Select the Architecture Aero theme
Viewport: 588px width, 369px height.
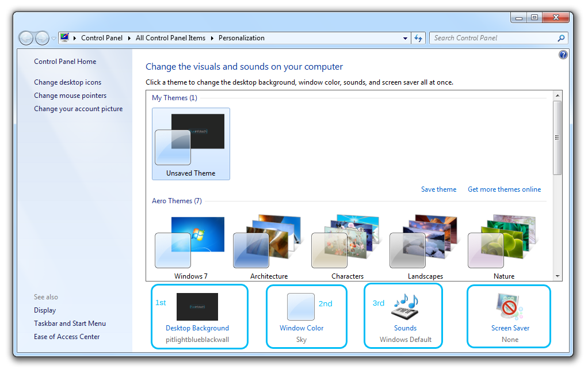(x=269, y=242)
